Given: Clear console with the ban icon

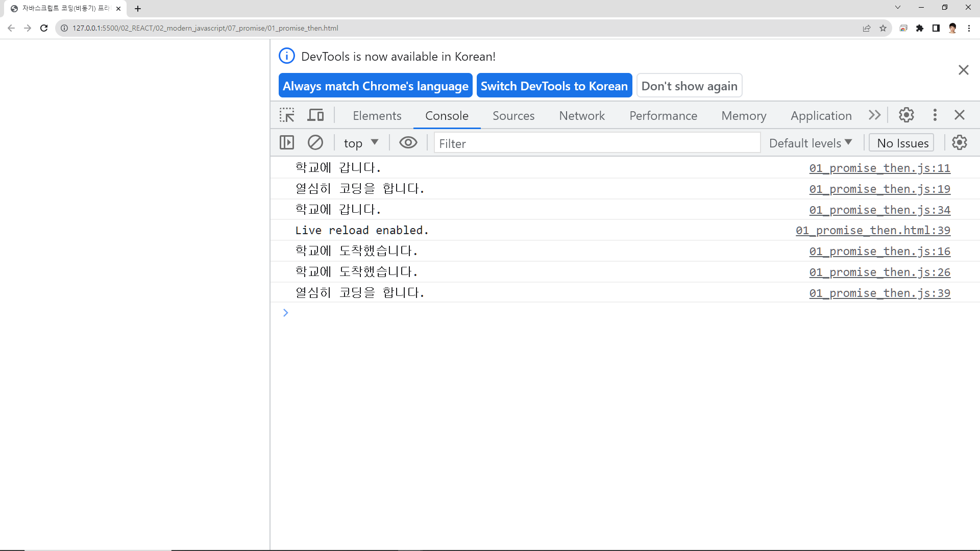Looking at the screenshot, I should (x=315, y=143).
